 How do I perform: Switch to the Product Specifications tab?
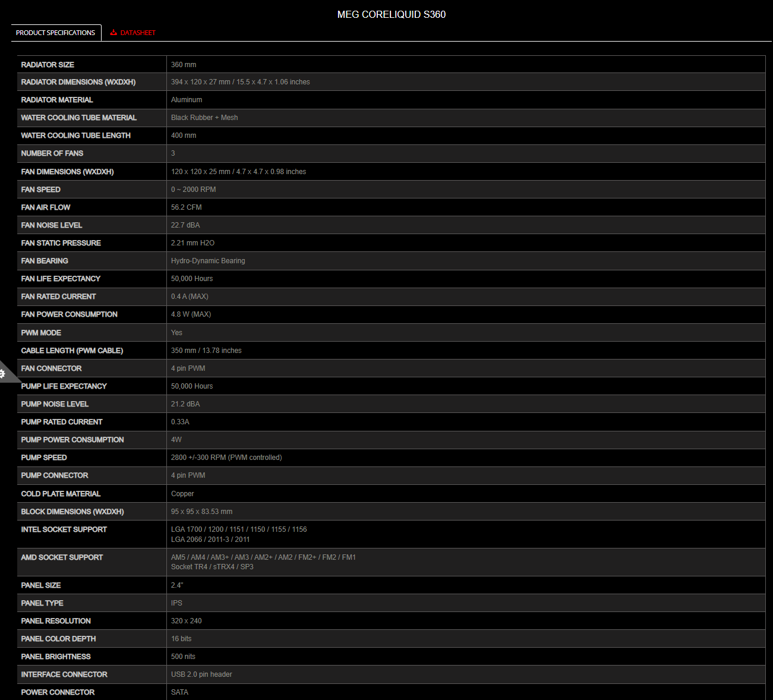click(56, 33)
